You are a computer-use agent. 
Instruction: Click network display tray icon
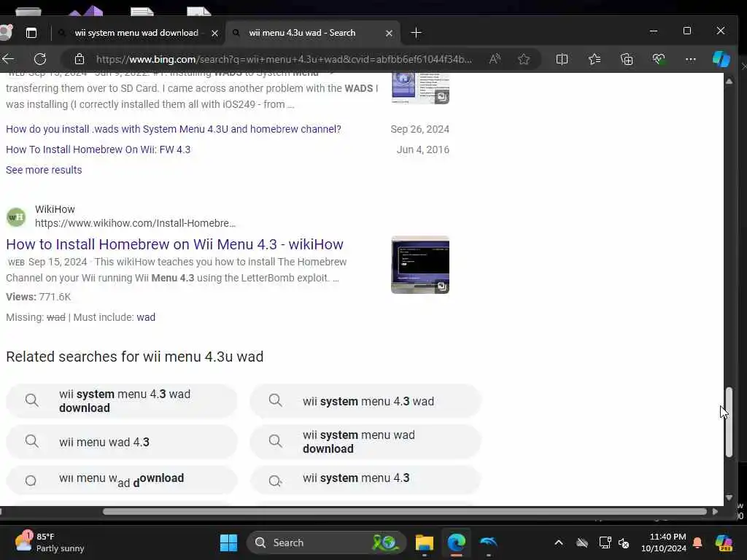point(605,542)
